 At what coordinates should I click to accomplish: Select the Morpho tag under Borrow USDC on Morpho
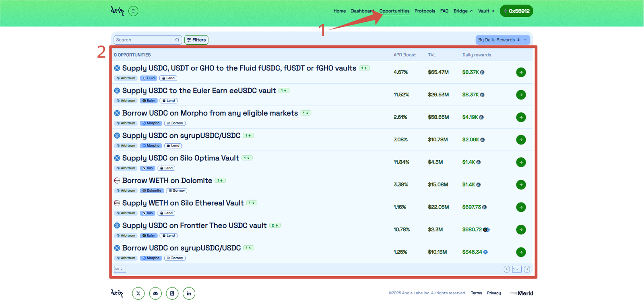151,123
